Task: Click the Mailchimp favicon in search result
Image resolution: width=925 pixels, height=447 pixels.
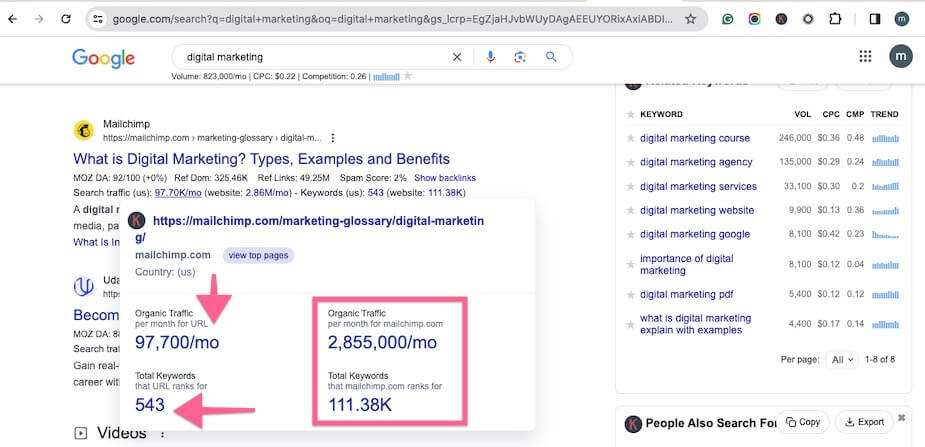Action: pyautogui.click(x=84, y=131)
